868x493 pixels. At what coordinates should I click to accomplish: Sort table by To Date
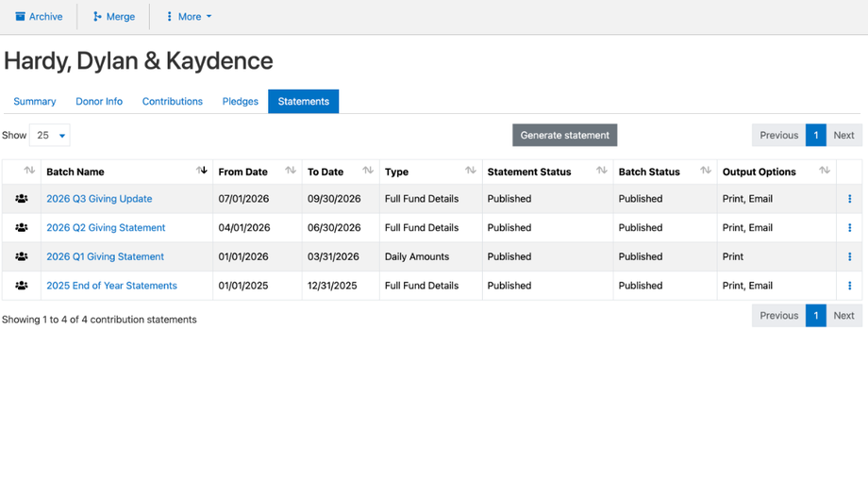click(341, 172)
